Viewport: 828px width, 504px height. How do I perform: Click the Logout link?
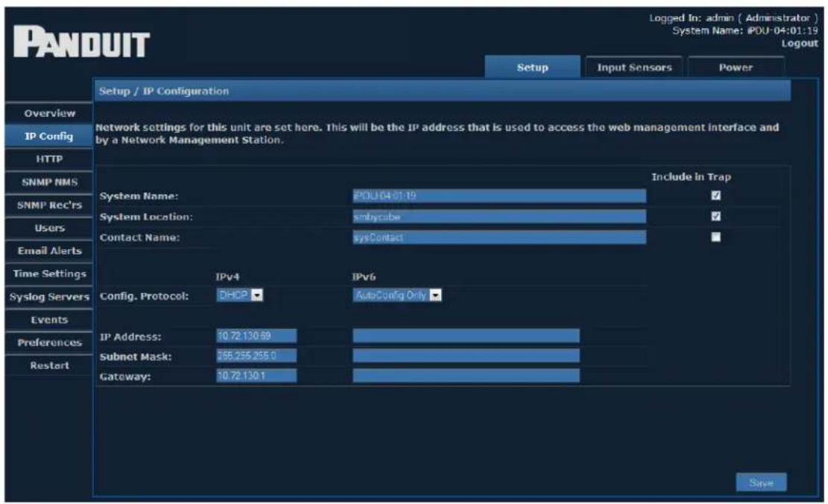(800, 43)
